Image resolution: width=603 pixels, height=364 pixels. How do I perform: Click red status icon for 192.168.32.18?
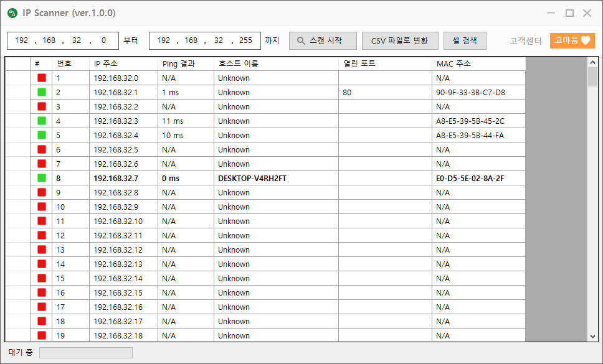(42, 335)
